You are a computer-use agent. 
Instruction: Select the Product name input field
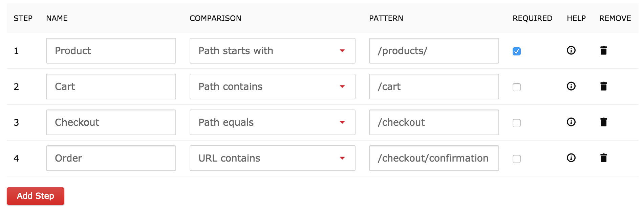tap(111, 51)
